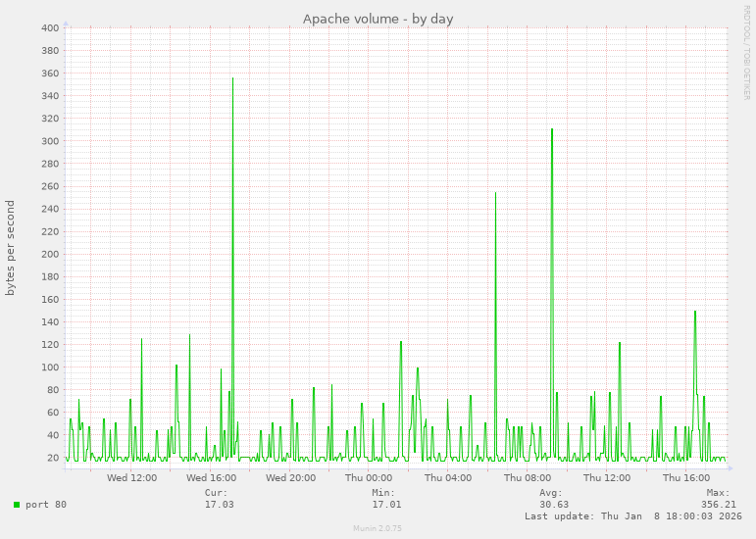Click the 'bytes per second' axis label

click(x=10, y=248)
